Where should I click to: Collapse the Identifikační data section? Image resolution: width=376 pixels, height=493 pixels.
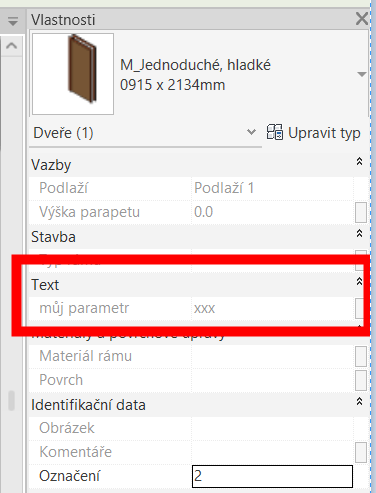coord(359,401)
